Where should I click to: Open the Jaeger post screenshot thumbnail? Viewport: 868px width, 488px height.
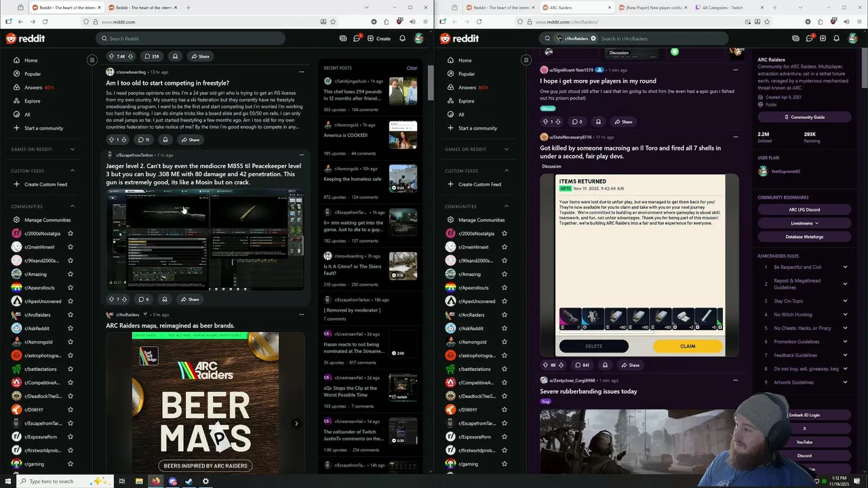[x=205, y=239]
